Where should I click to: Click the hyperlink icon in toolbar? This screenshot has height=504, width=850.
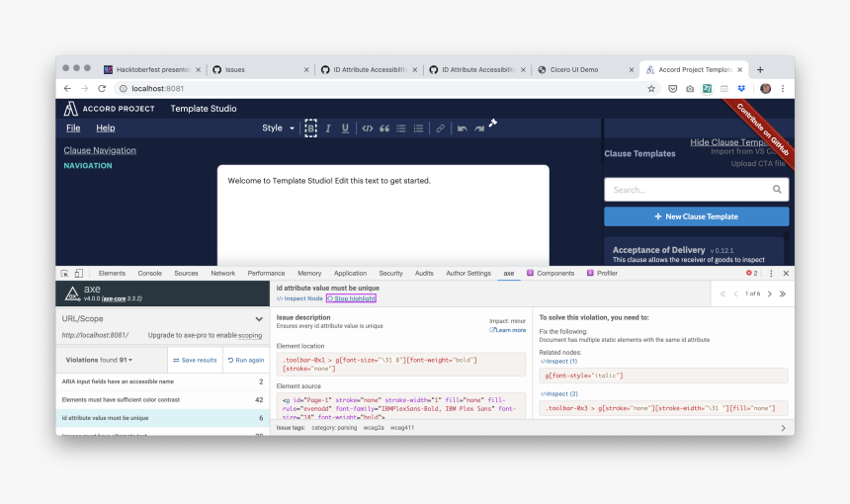(x=441, y=128)
